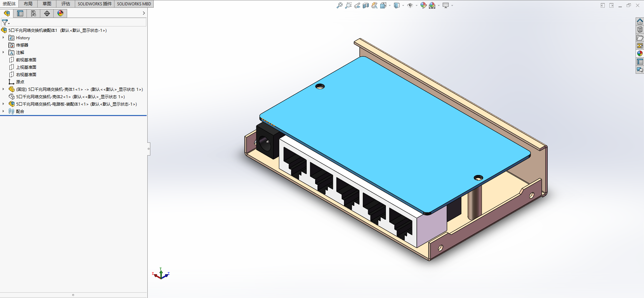
Task: Open the 装配体 ribbon tab
Action: tap(9, 4)
